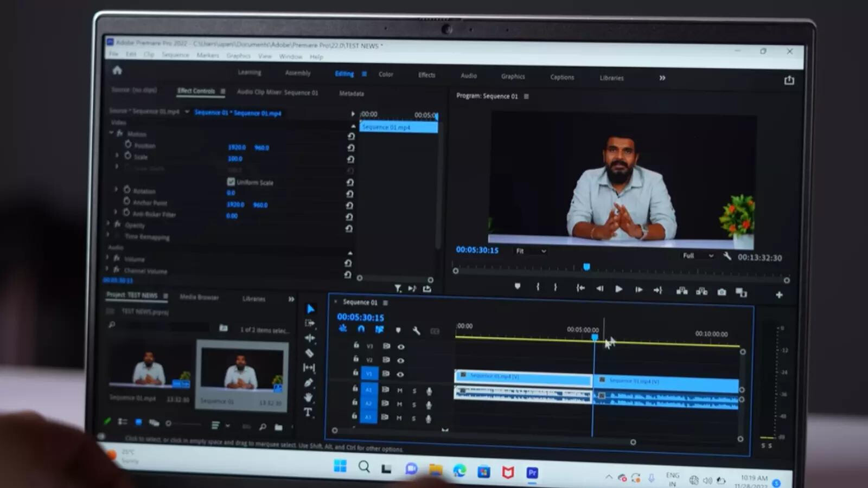
Task: Open the Fit zoom level dropdown
Action: pos(531,251)
